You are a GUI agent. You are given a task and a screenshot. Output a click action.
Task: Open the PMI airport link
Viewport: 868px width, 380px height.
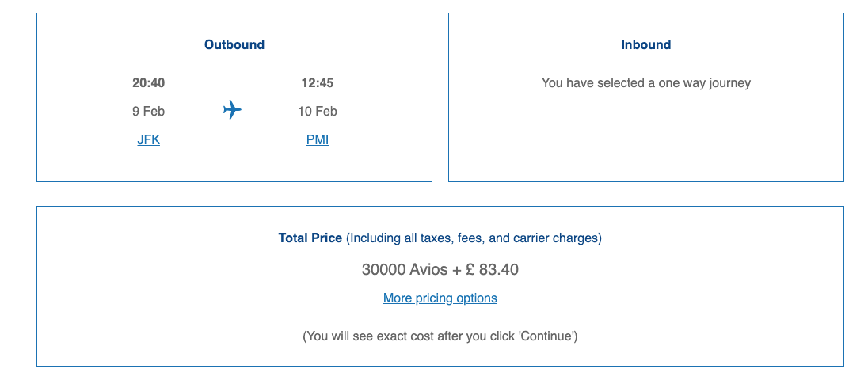(318, 140)
